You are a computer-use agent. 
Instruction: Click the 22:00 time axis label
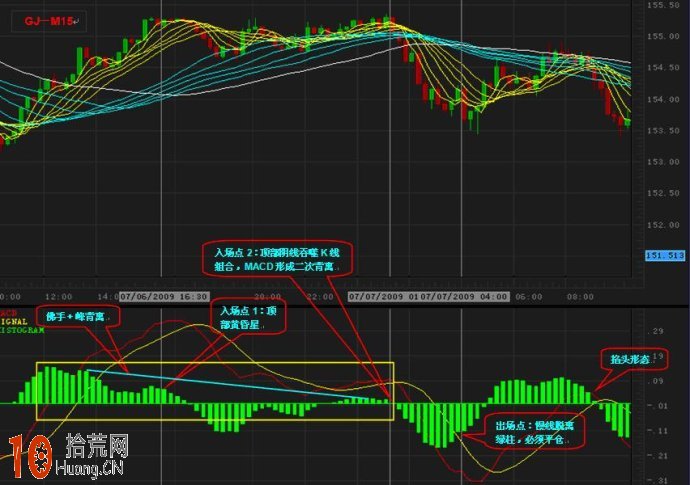tap(319, 297)
